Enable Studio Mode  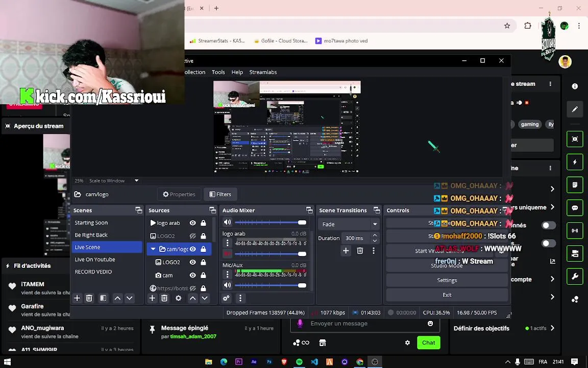(447, 265)
